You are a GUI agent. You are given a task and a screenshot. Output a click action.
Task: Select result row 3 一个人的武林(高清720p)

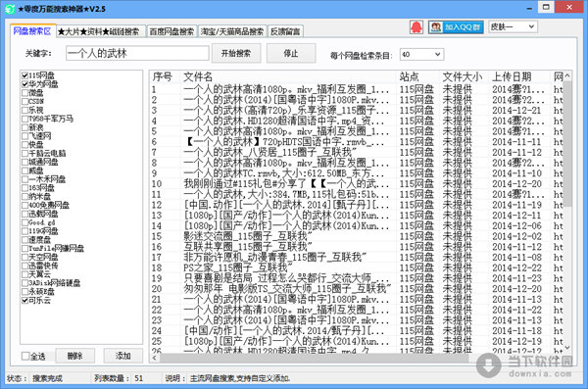357,111
